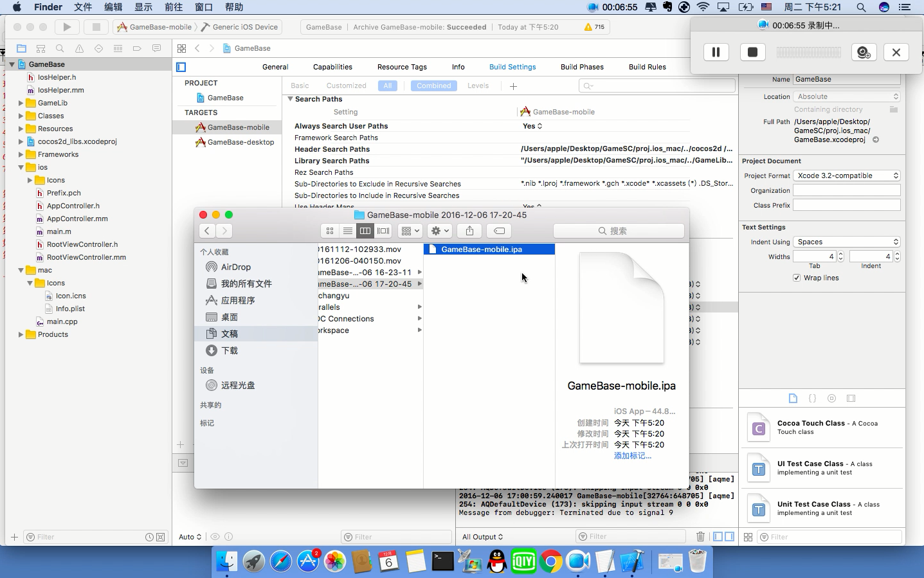Image resolution: width=924 pixels, height=578 pixels.
Task: Open Indent Using dropdown
Action: coord(847,242)
